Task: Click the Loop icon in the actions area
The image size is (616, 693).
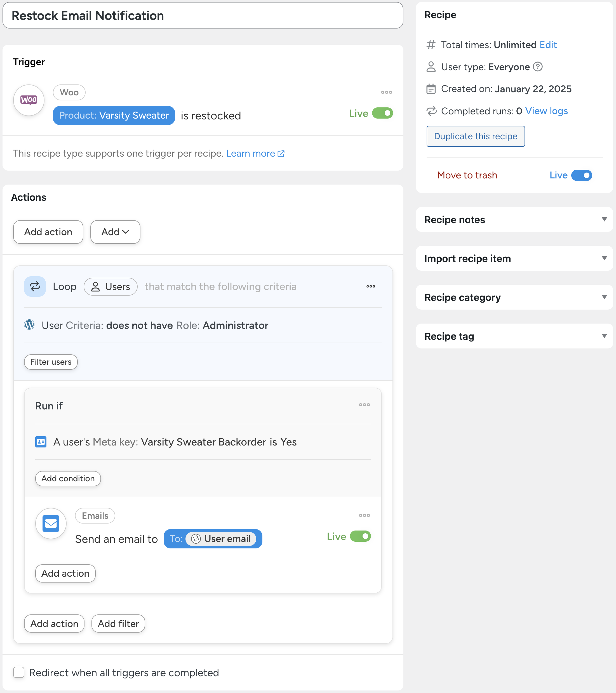Action: click(x=35, y=286)
